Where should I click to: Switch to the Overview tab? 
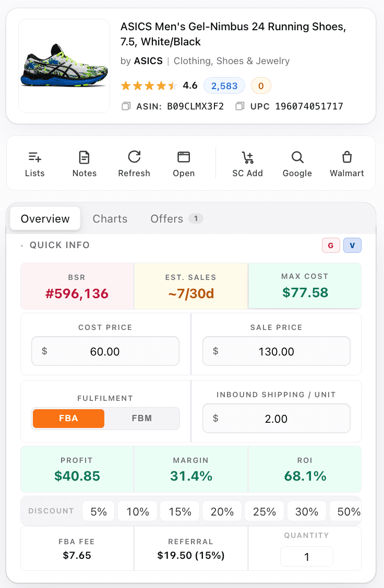click(x=45, y=218)
